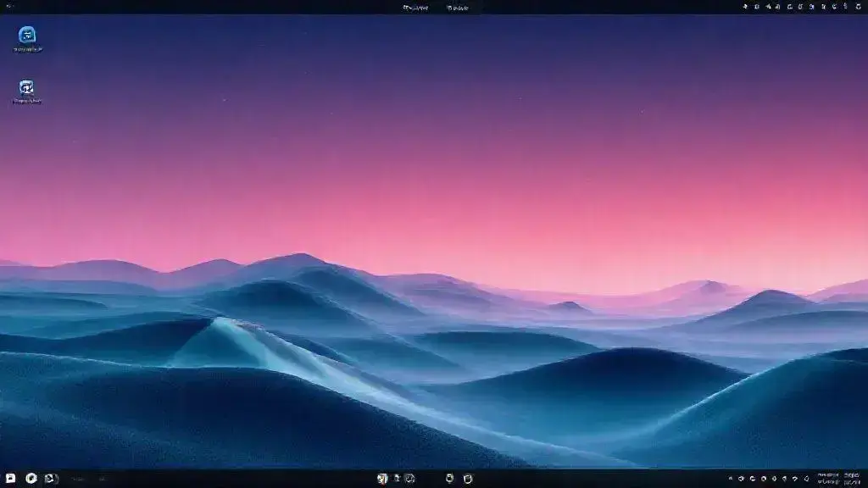Image resolution: width=868 pixels, height=488 pixels.
Task: Open the square framed icon in the taskbar center group
Action: pos(409,479)
